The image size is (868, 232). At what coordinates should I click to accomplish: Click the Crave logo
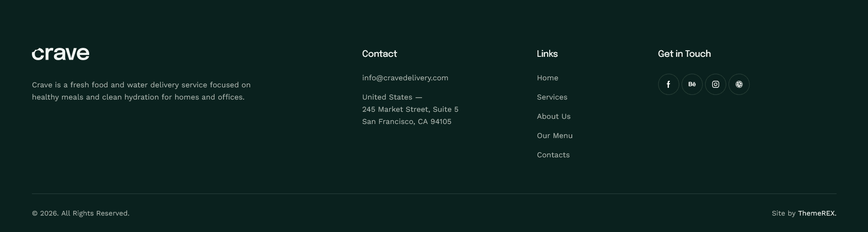(61, 54)
